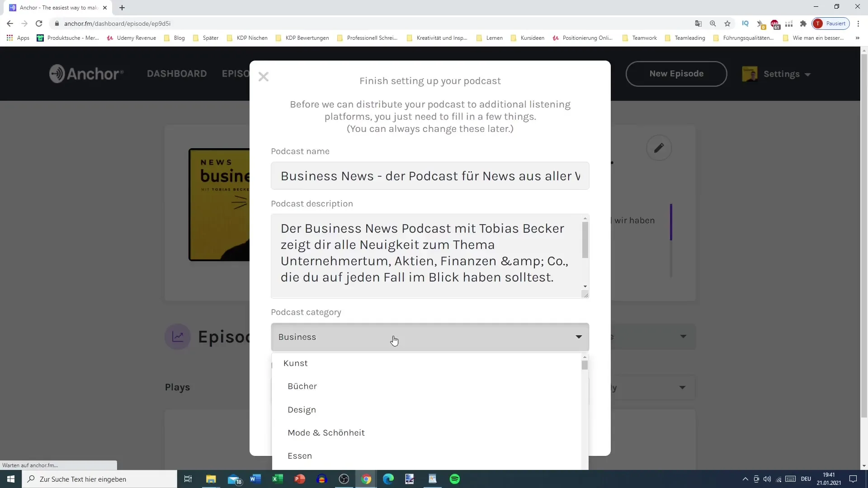Click the episode chart icon next to Episode heading
Image resolution: width=868 pixels, height=488 pixels.
click(178, 337)
